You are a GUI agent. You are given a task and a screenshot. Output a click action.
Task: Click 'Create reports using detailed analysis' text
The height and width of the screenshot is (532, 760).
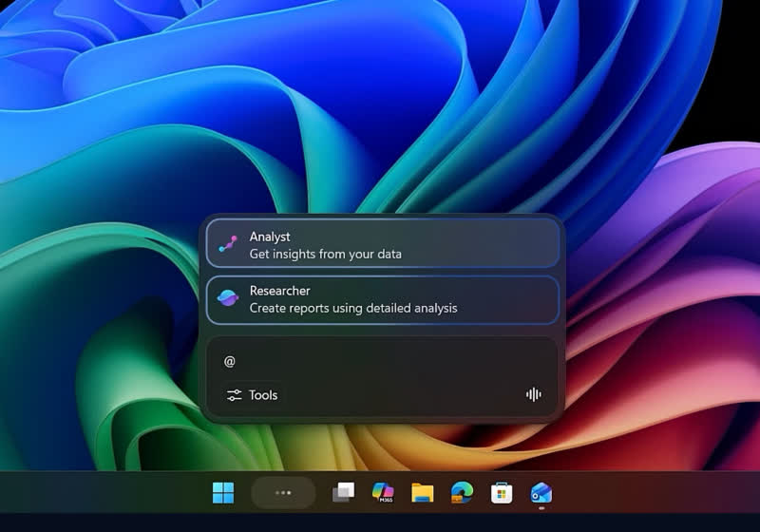[x=352, y=309]
